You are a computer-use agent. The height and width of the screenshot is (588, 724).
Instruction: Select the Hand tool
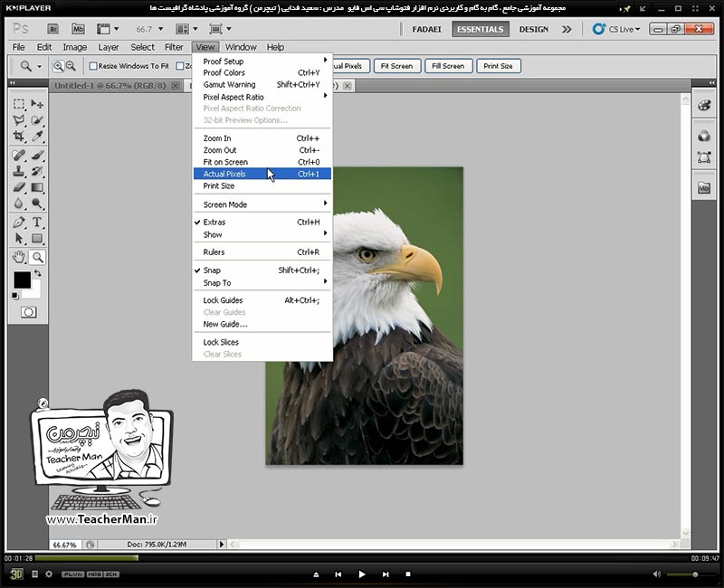19,257
